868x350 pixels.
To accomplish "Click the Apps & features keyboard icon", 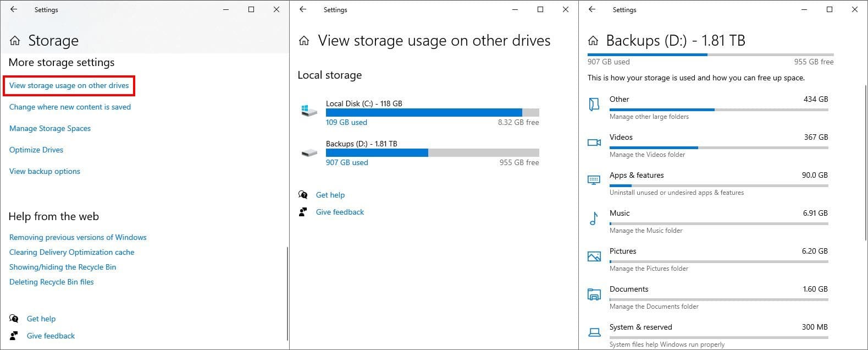I will tap(594, 180).
